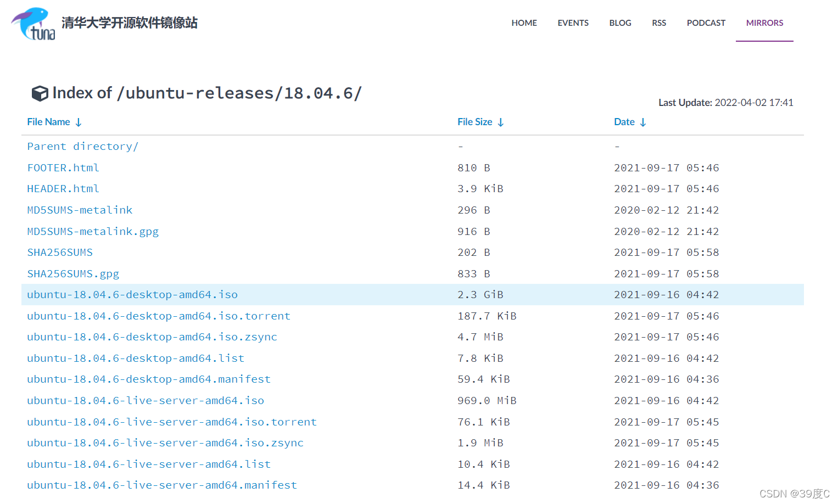Download ubuntu-18.04.6-desktop-amd64.iso

132,295
